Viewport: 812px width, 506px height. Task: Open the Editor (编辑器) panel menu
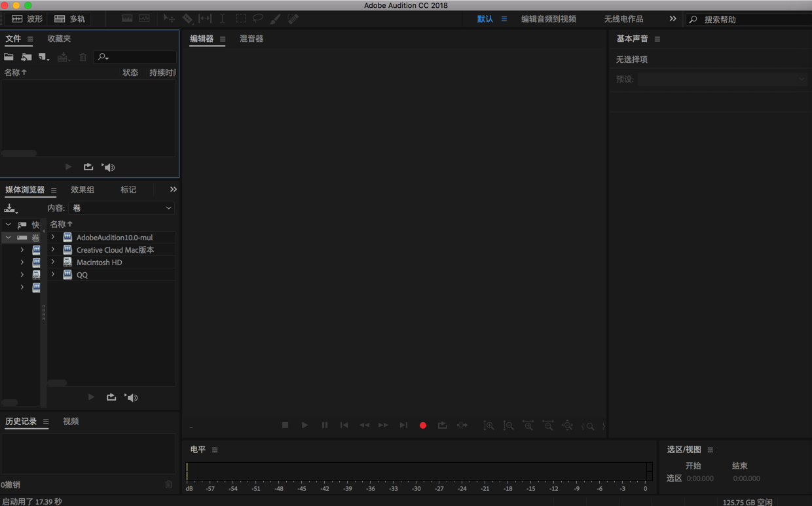[223, 39]
